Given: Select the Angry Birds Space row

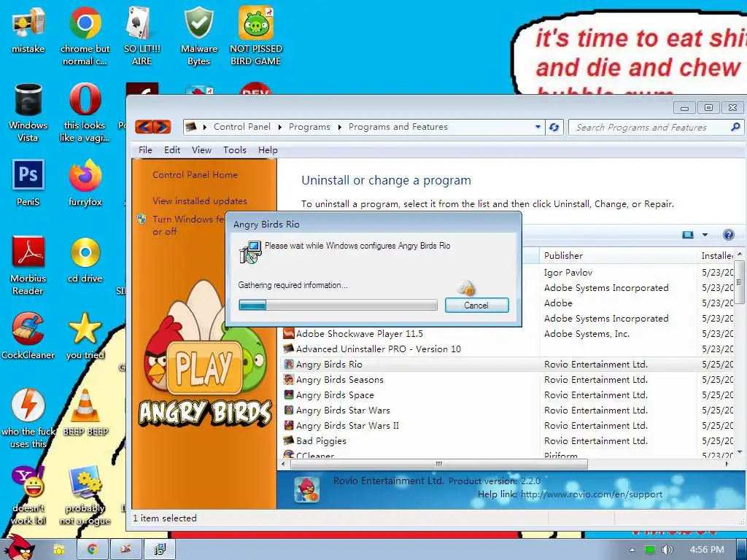Looking at the screenshot, I should (x=507, y=394).
